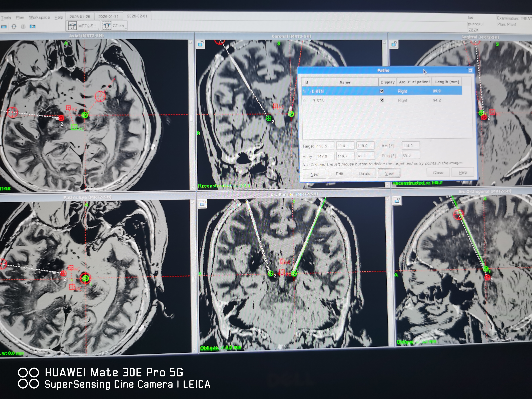532x399 pixels.
Task: Click the New button in Paths dialog
Action: (314, 174)
